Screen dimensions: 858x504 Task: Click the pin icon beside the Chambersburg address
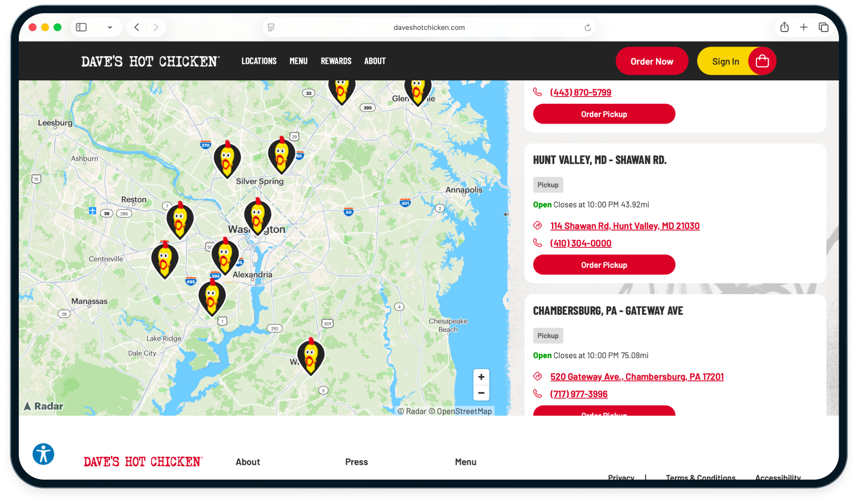coord(537,376)
